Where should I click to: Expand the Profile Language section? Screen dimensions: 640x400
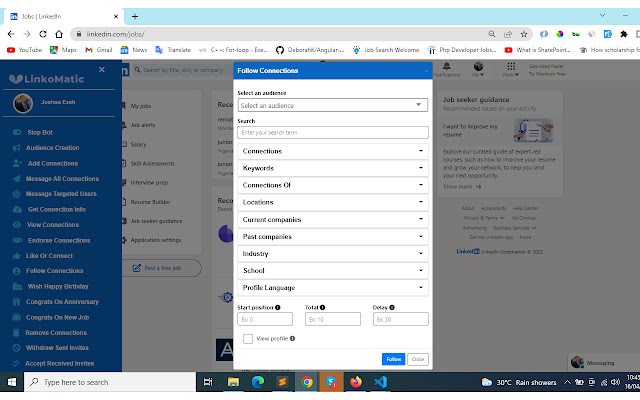333,288
